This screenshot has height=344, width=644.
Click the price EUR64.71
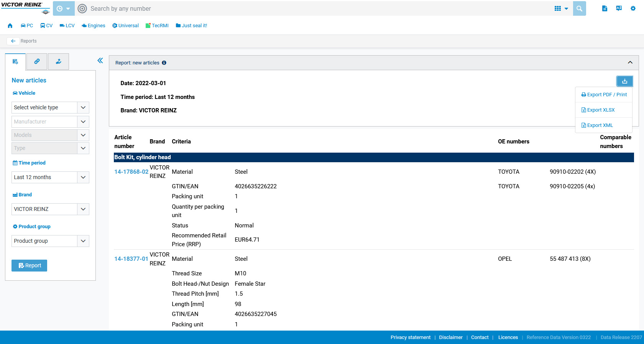coord(247,240)
